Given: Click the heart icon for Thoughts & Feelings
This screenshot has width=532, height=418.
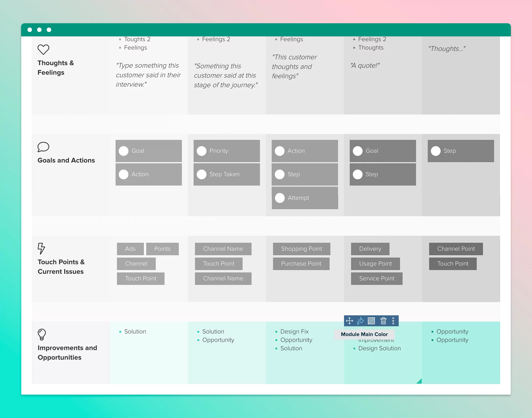Looking at the screenshot, I should [x=43, y=50].
